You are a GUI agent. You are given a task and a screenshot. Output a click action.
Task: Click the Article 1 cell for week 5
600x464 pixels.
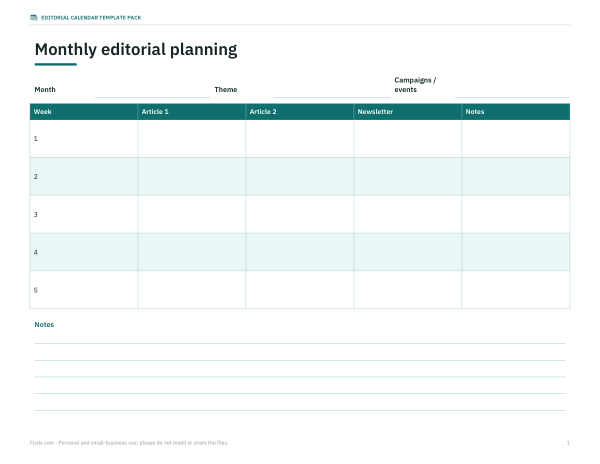pos(192,290)
